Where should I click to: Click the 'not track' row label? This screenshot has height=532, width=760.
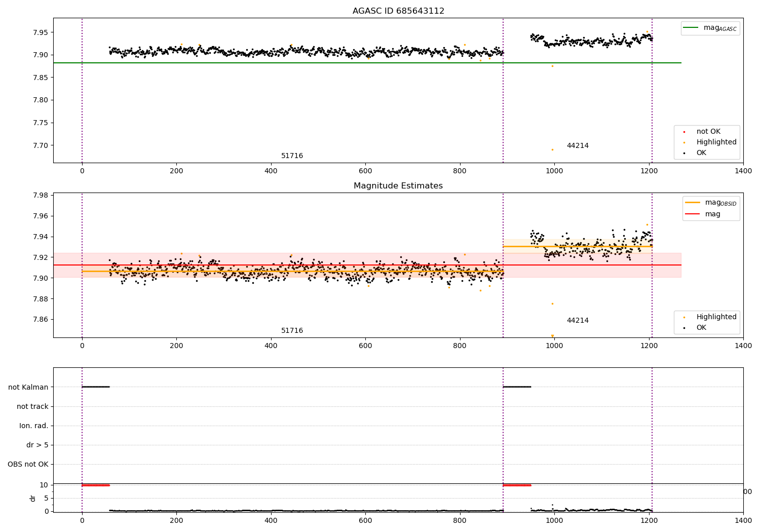32,406
